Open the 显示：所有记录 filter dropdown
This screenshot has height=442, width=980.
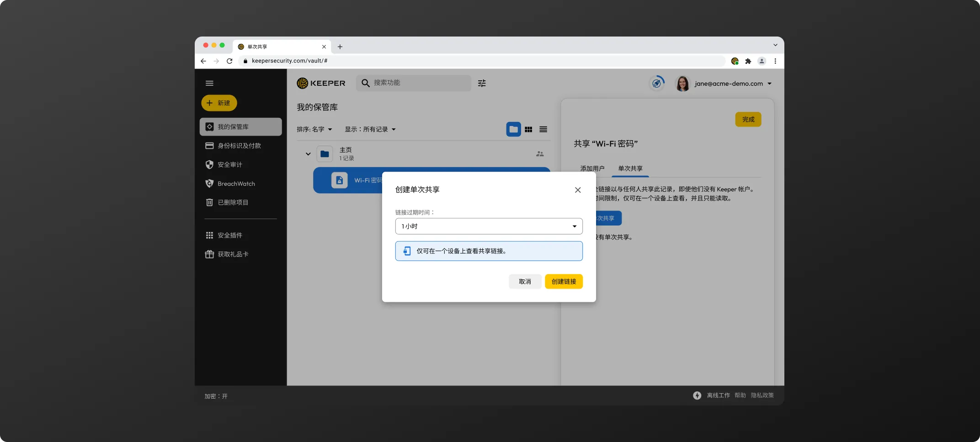370,129
